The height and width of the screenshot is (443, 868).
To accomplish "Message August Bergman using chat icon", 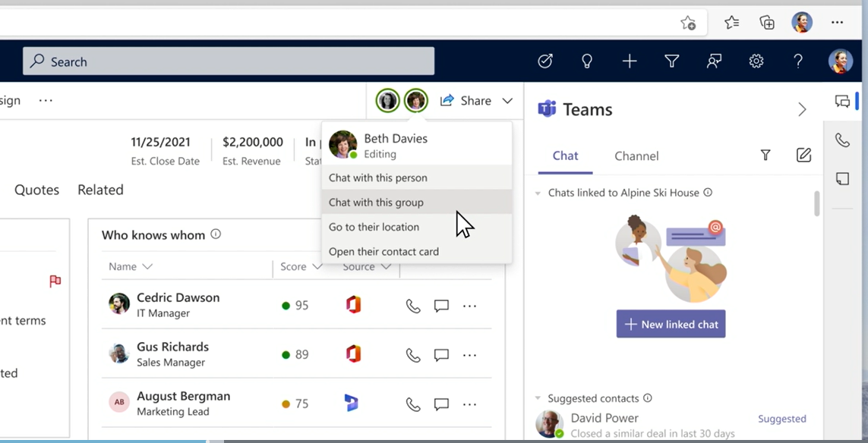I will click(x=441, y=404).
